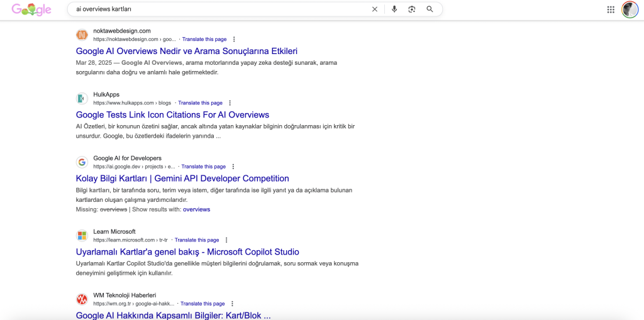Open more options for HulkApps result
The height and width of the screenshot is (320, 644).
click(x=230, y=103)
